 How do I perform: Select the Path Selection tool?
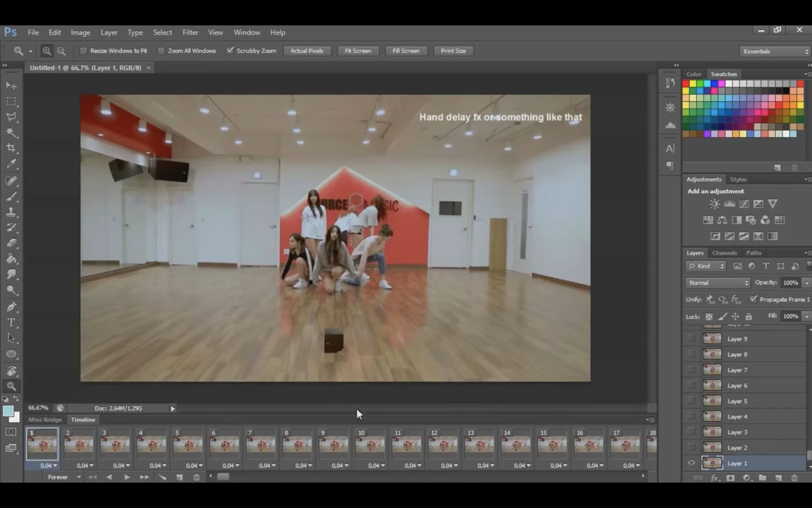11,338
